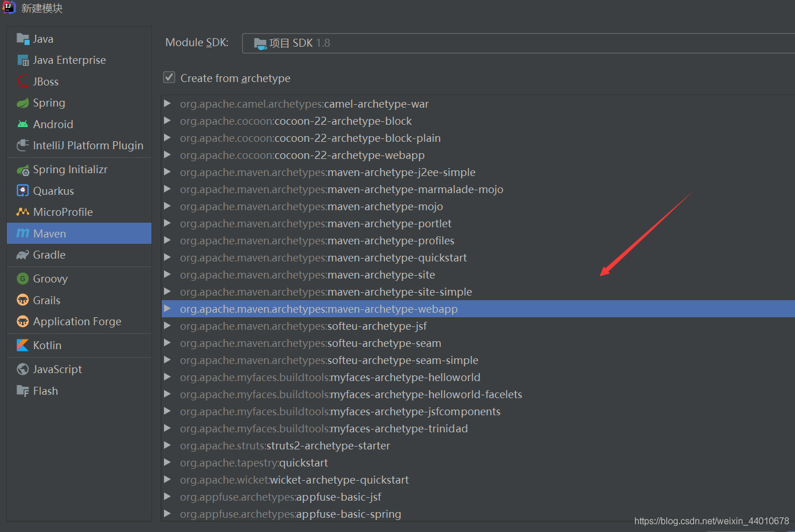Click the Module SDK label
795x532 pixels.
click(x=197, y=43)
